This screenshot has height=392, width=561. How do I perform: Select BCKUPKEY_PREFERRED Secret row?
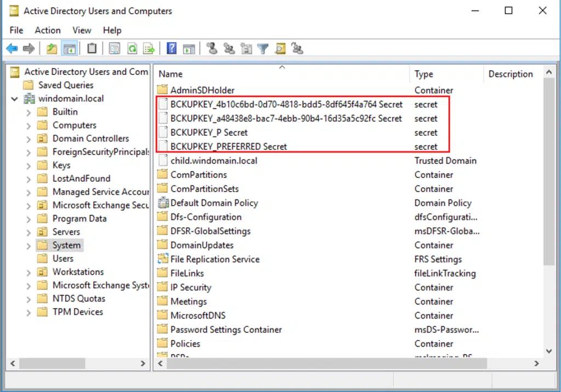click(228, 146)
